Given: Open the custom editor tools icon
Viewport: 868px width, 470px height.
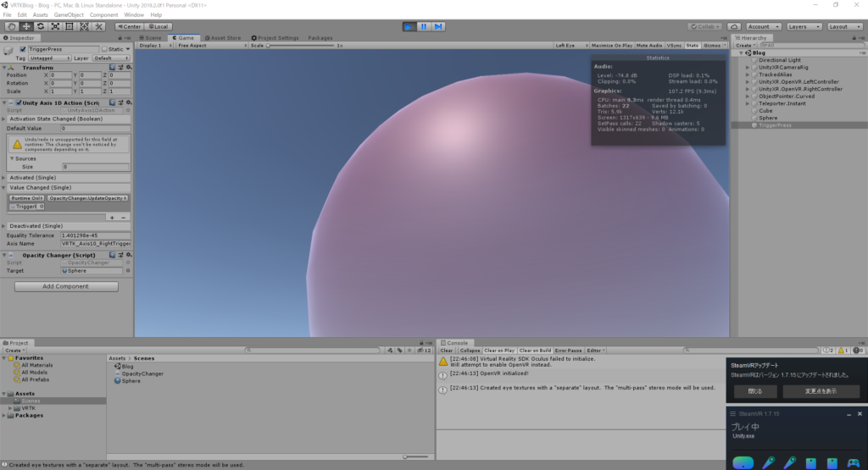Looking at the screenshot, I should coord(98,26).
